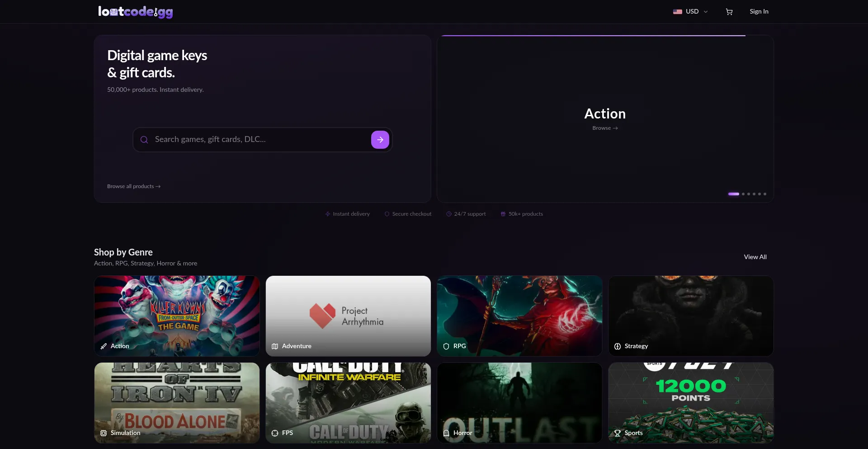Viewport: 868px width, 449px height.
Task: Open the USD currency dropdown
Action: pyautogui.click(x=690, y=12)
